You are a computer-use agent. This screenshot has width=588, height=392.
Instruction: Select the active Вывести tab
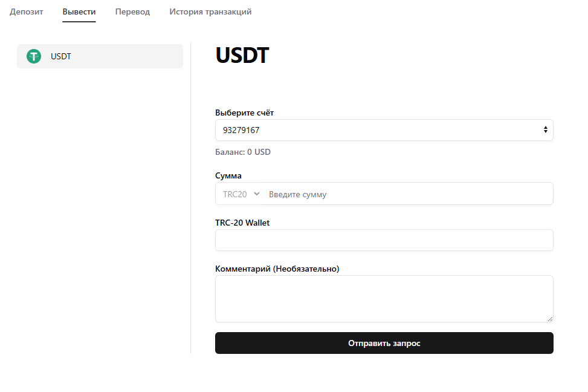tap(79, 12)
